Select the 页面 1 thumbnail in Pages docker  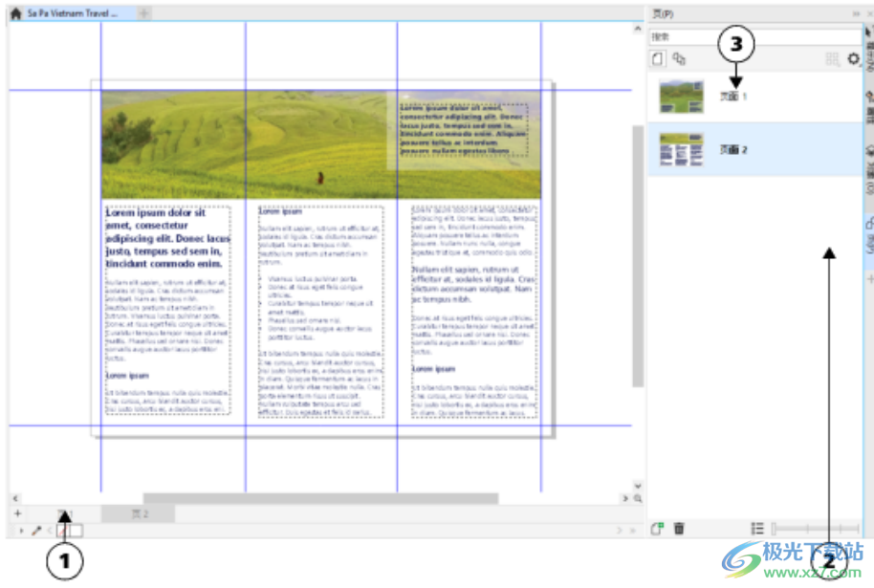[681, 97]
